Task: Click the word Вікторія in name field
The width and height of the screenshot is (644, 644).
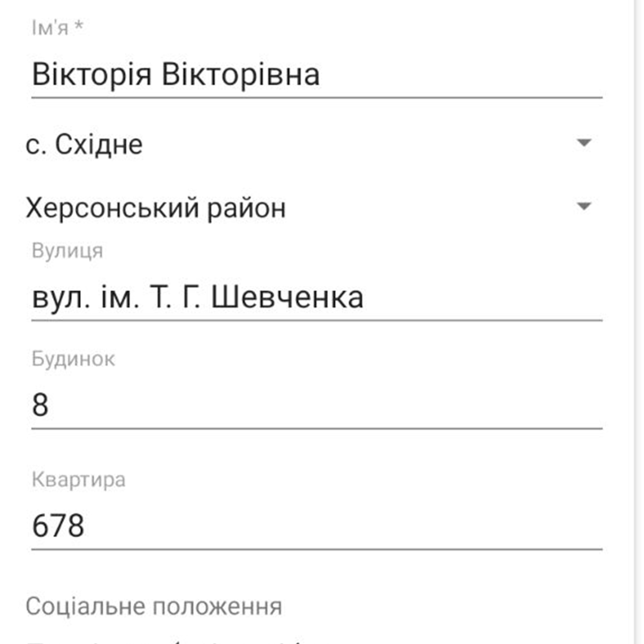Action: click(x=92, y=74)
